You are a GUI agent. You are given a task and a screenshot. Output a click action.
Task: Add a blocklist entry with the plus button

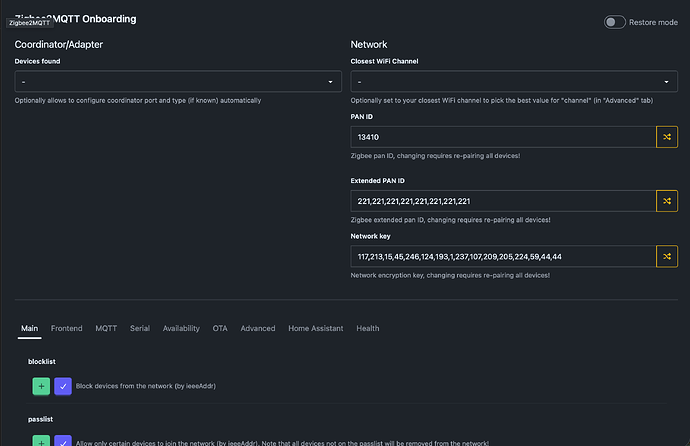point(41,386)
